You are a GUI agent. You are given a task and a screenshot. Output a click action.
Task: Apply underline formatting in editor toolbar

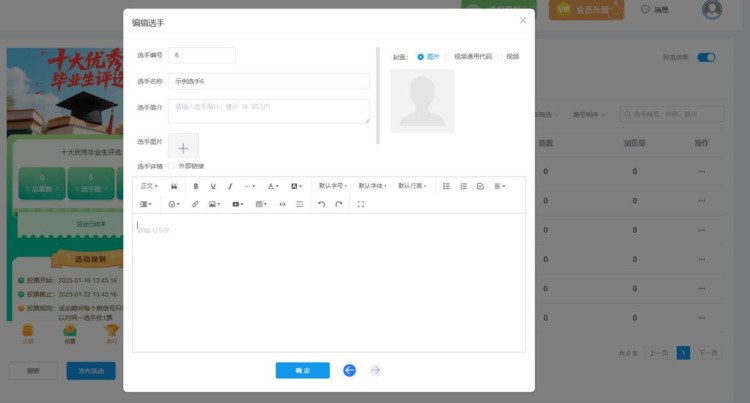click(213, 186)
